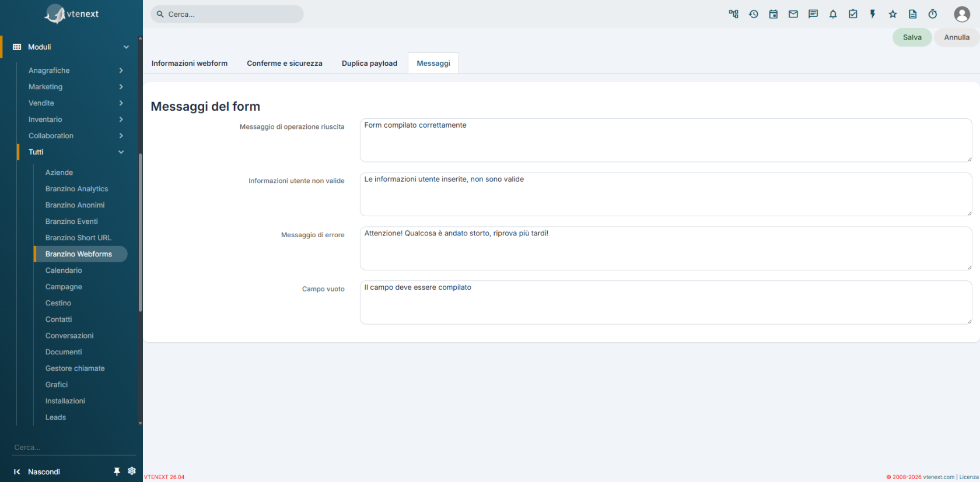Click the Annulla button
Viewport: 980px width, 482px height.
957,37
